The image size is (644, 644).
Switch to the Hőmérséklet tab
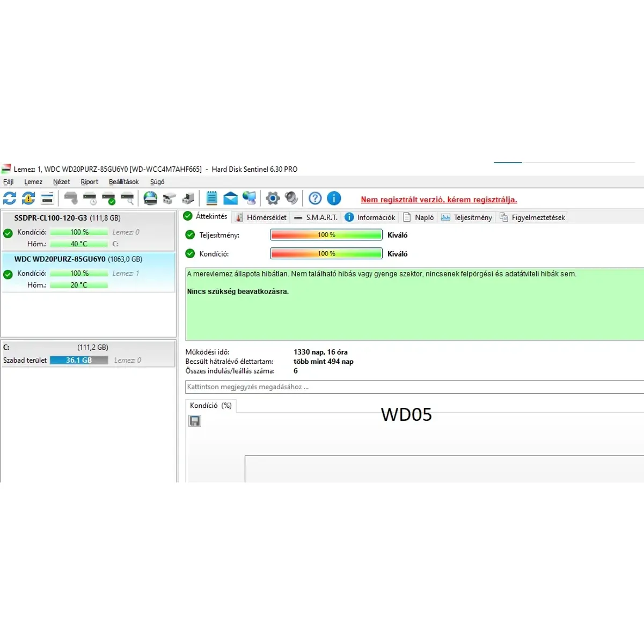pos(261,217)
